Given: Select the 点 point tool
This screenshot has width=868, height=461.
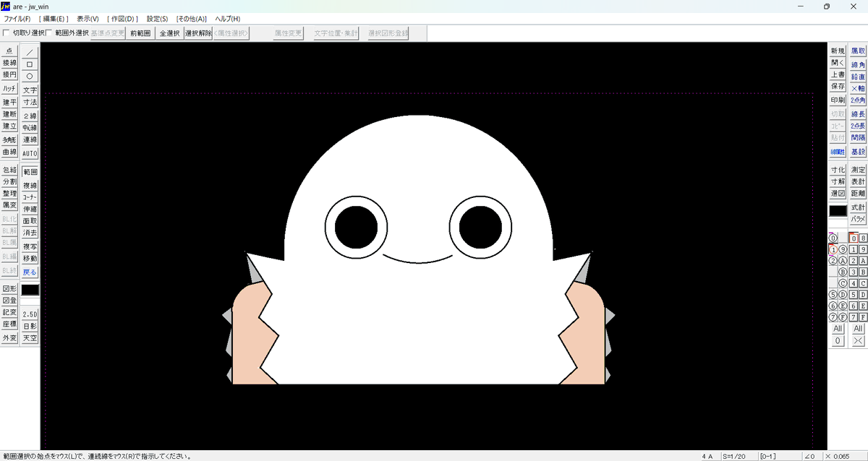Looking at the screenshot, I should click(x=9, y=51).
